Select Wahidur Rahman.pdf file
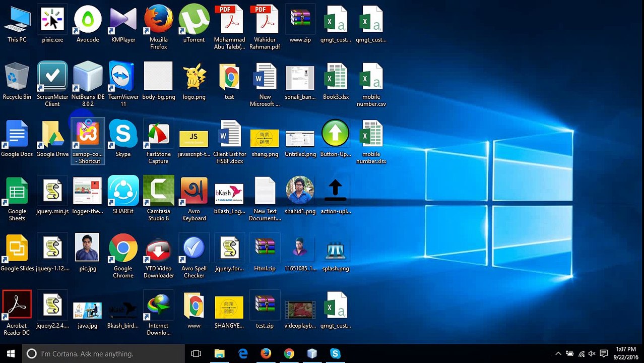The height and width of the screenshot is (363, 644). [265, 28]
